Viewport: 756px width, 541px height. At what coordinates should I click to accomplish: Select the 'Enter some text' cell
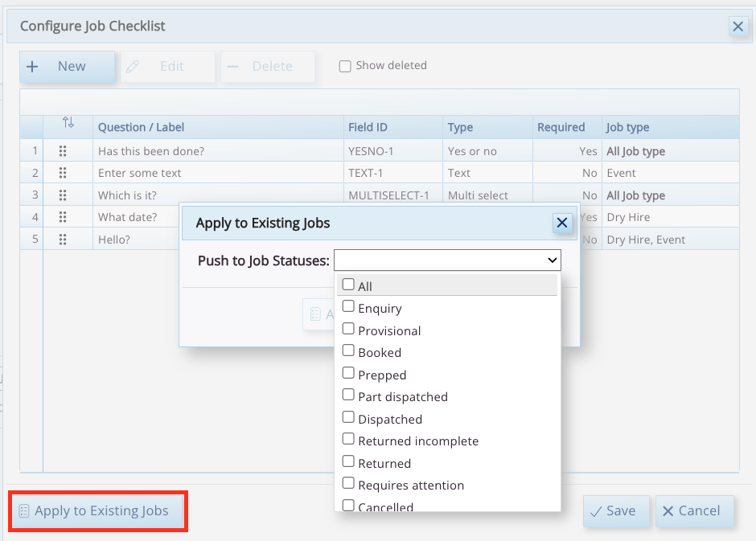[218, 173]
